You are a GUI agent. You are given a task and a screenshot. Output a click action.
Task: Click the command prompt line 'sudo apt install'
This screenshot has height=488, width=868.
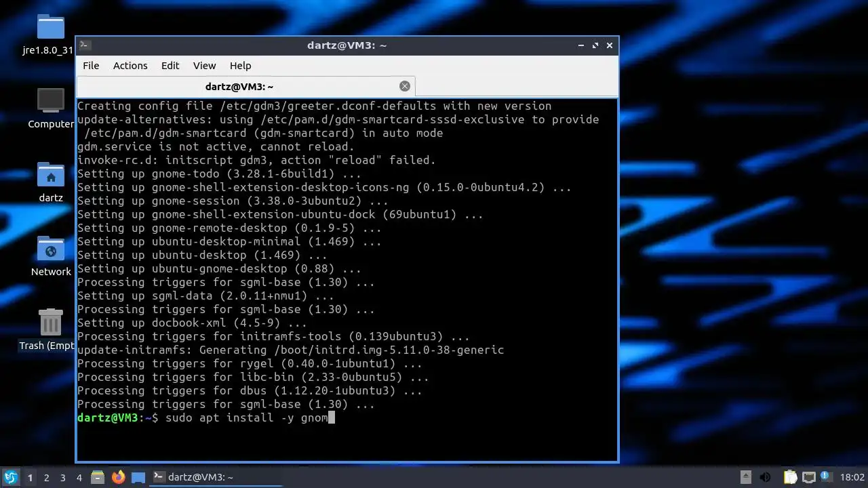(206, 418)
